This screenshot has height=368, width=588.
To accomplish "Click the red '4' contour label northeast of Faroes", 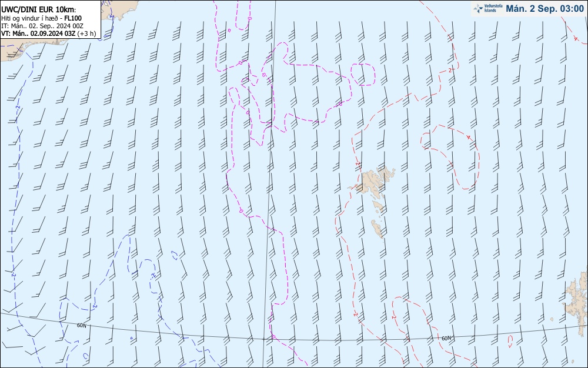I will click(x=468, y=137).
